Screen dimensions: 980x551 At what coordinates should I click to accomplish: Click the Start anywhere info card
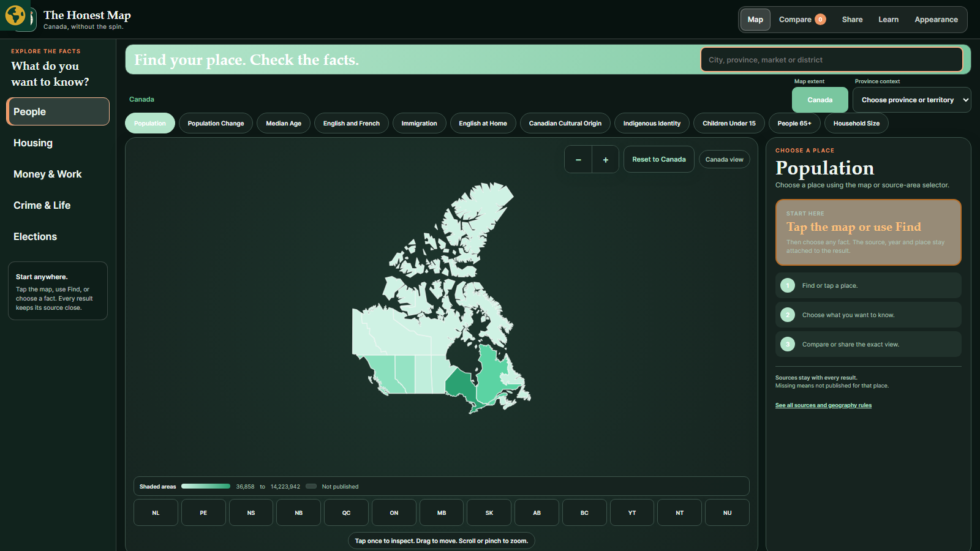click(58, 291)
